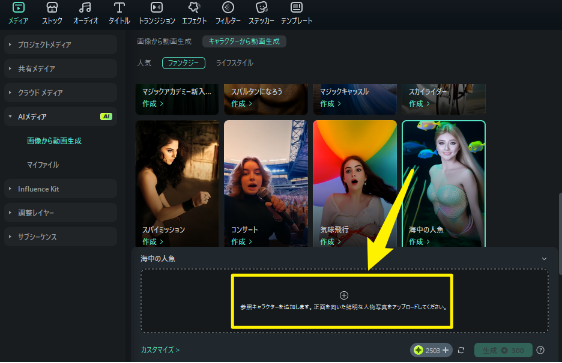Image resolution: width=562 pixels, height=363 pixels.
Task: Expand プロジェクトメディア section
Action: point(61,45)
